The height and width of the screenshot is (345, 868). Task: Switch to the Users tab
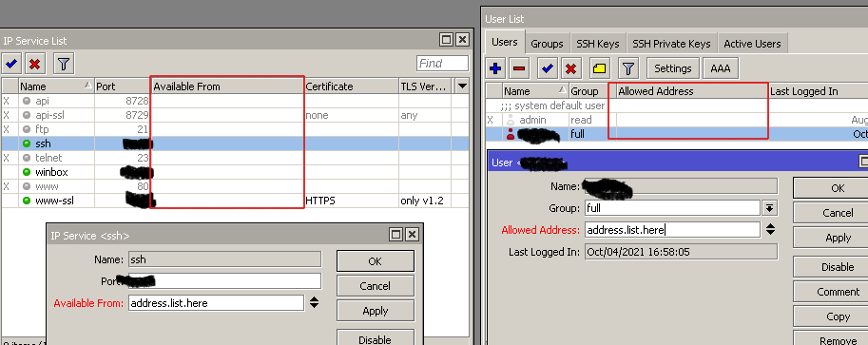(x=504, y=42)
